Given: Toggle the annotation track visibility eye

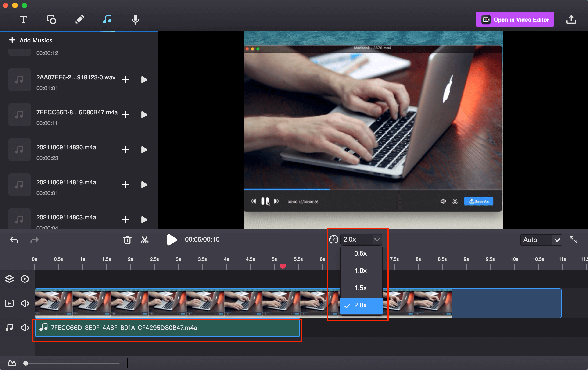Looking at the screenshot, I should [x=25, y=279].
